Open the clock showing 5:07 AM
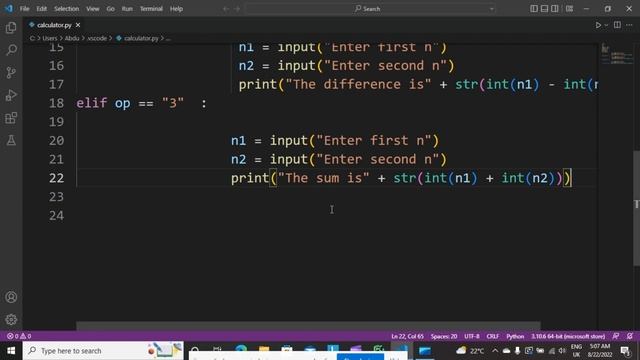This screenshot has width=640, height=360. tap(600, 351)
